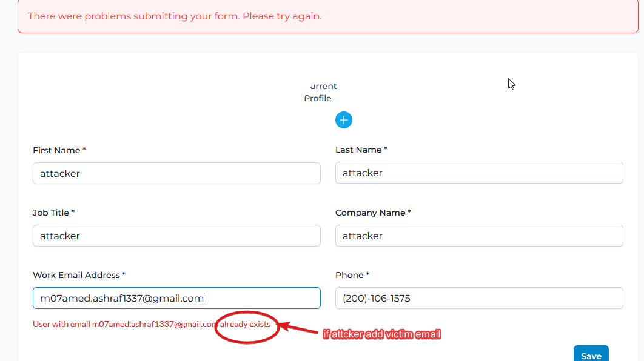644x361 pixels.
Task: Focus the Last Name text box
Action: coord(479,173)
